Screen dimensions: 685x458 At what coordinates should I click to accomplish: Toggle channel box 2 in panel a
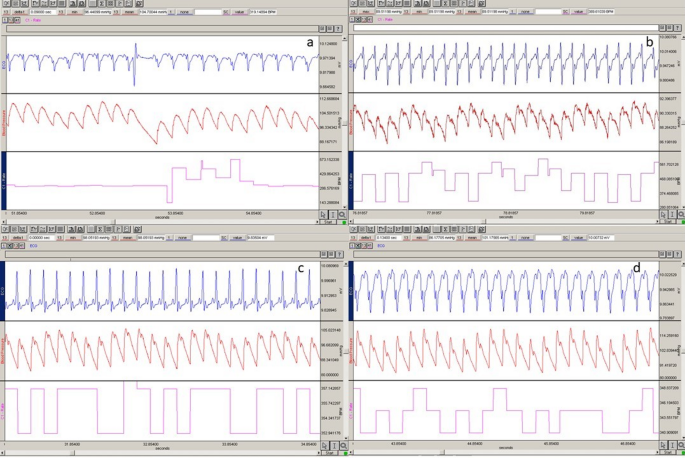[11, 20]
